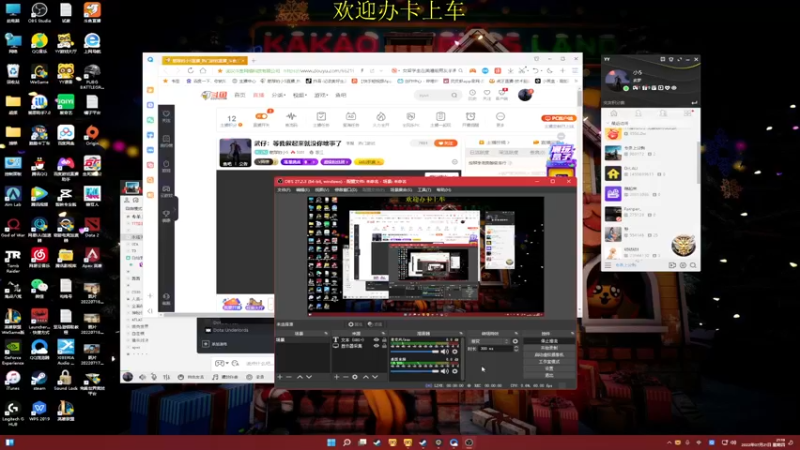Open source properties gear in OBS Sources toolbar
800x450 pixels.
(x=355, y=377)
